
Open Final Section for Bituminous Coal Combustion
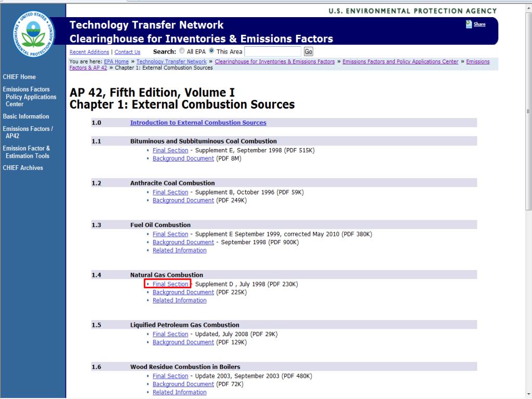click(x=170, y=150)
